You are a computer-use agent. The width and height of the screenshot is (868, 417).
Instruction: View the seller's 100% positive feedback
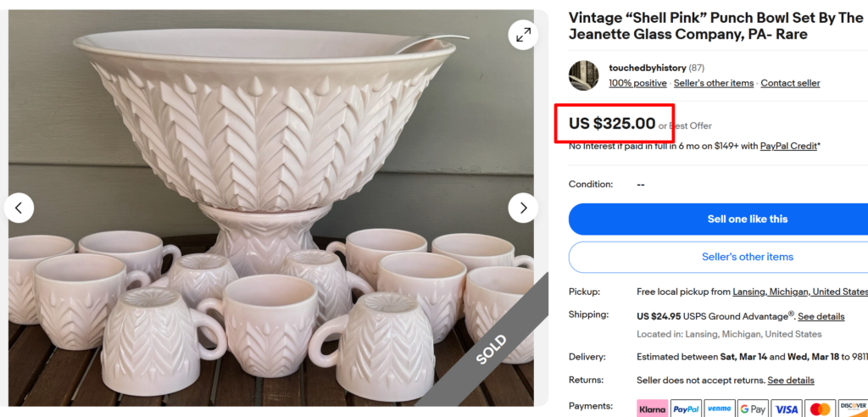(x=637, y=83)
